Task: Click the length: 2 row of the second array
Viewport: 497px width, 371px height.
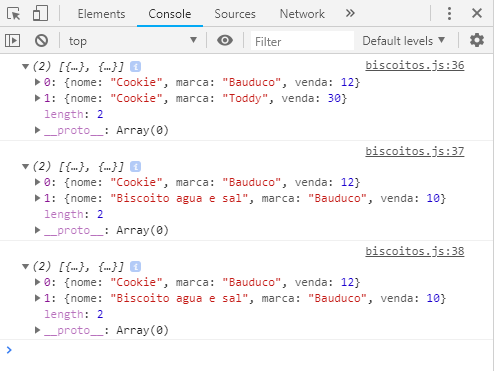Action: (74, 214)
